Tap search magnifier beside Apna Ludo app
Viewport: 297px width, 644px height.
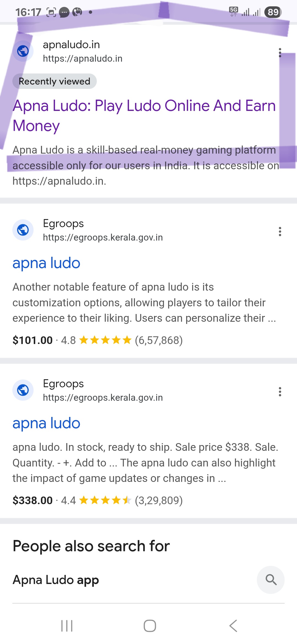(271, 580)
